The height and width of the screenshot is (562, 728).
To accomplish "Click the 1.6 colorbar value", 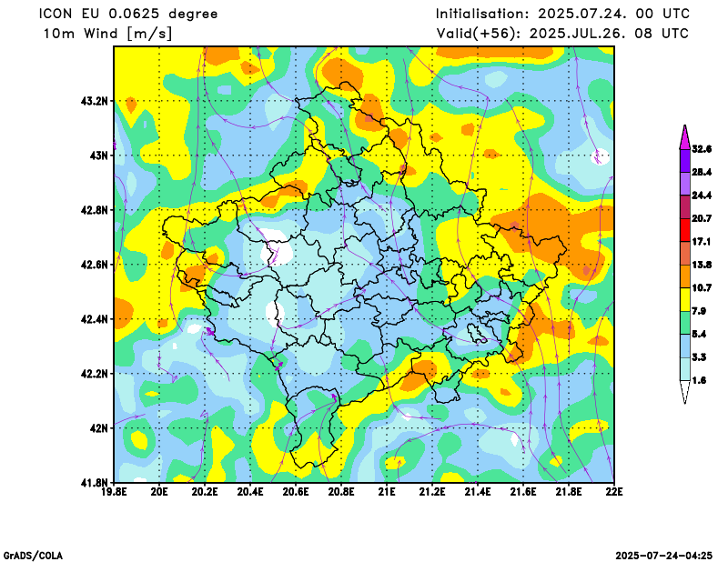I will point(699,380).
